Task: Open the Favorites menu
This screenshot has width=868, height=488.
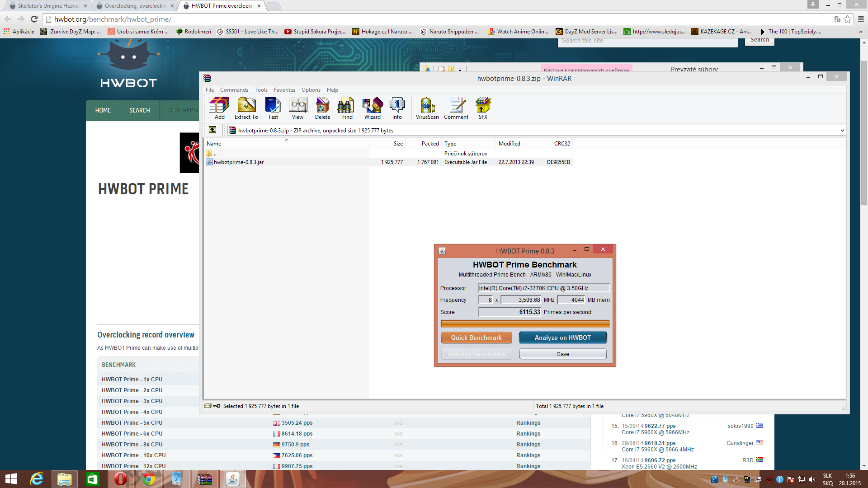Action: [x=284, y=90]
